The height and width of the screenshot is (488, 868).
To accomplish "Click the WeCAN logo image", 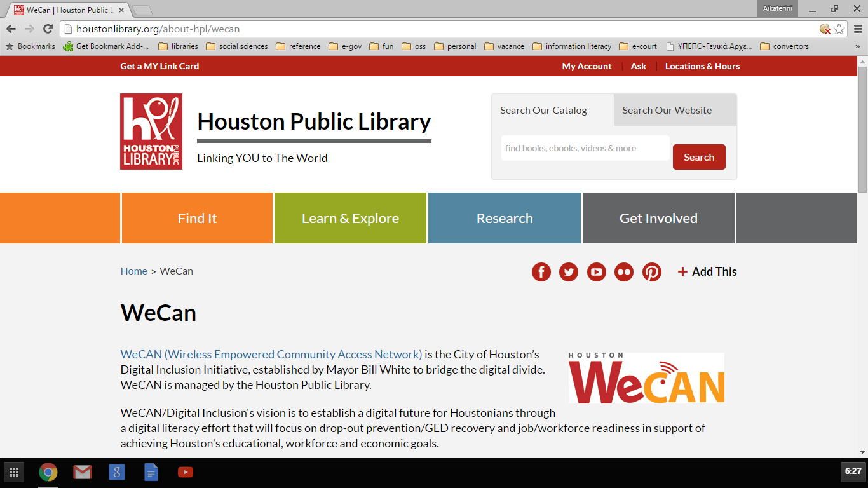I will coord(646,378).
